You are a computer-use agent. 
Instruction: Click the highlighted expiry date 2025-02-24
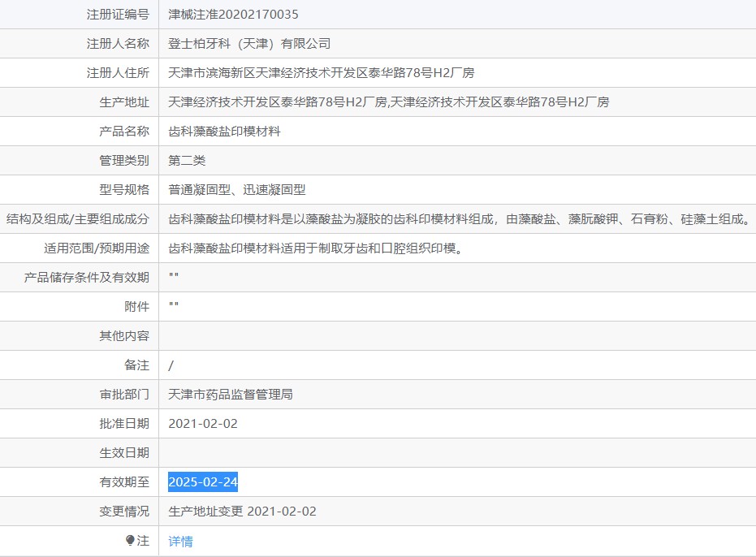(203, 481)
